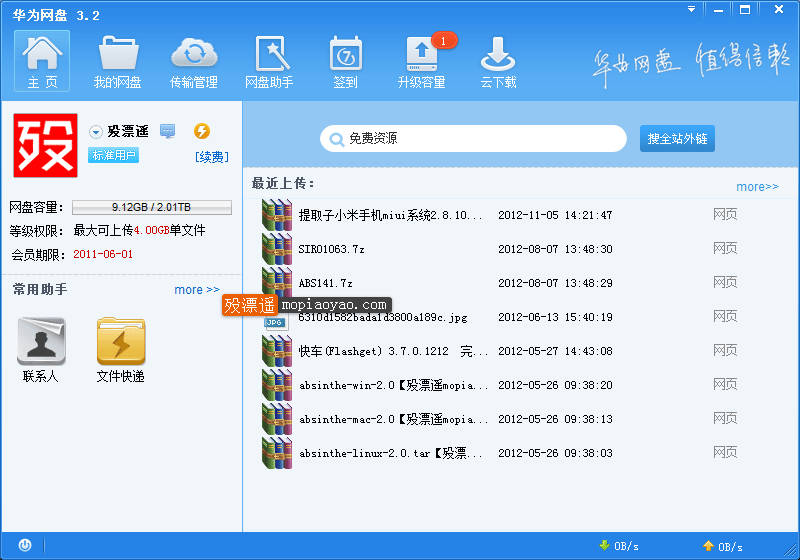This screenshot has height=560, width=800.
Task: Click 网页 link for absinthe-linux-2.0 row
Action: pos(725,452)
